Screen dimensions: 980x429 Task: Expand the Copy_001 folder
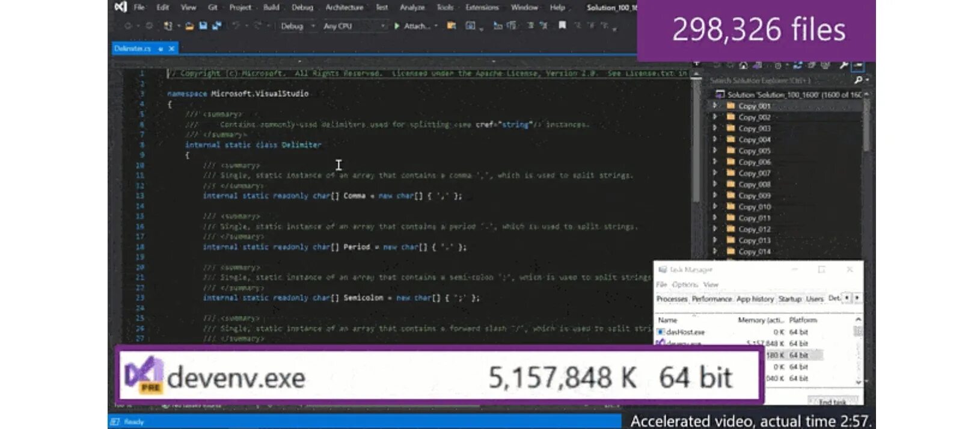pyautogui.click(x=715, y=106)
